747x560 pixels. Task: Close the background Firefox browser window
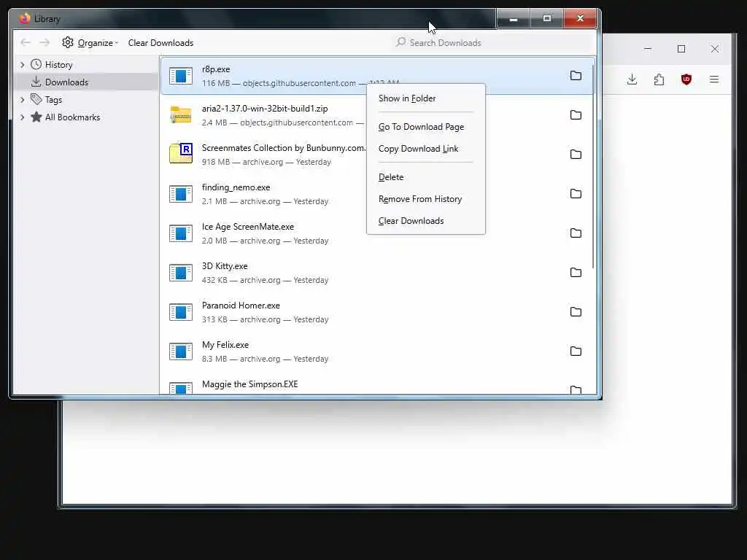[715, 49]
